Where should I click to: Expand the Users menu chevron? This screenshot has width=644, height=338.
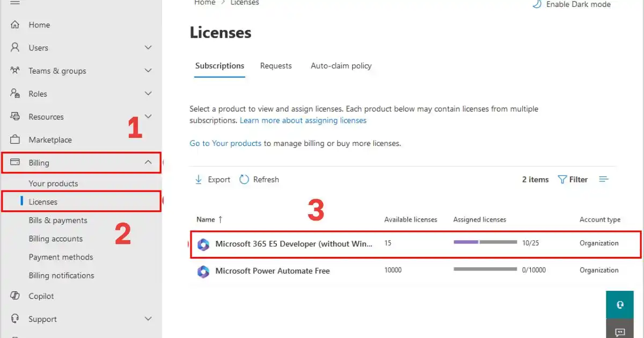pos(149,48)
